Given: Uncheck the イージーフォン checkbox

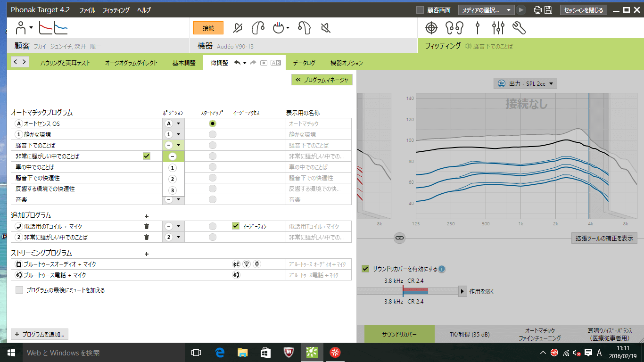Looking at the screenshot, I should pyautogui.click(x=236, y=226).
